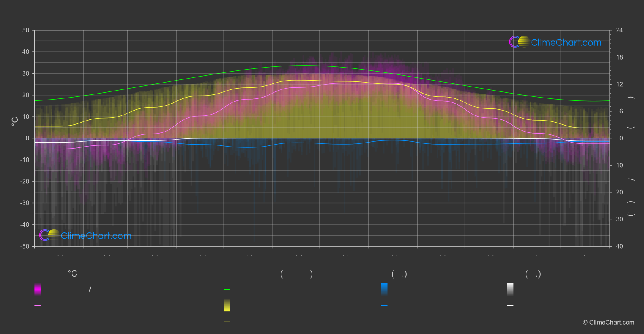Click the °C legend heading
The height and width of the screenshot is (334, 644).
(72, 274)
